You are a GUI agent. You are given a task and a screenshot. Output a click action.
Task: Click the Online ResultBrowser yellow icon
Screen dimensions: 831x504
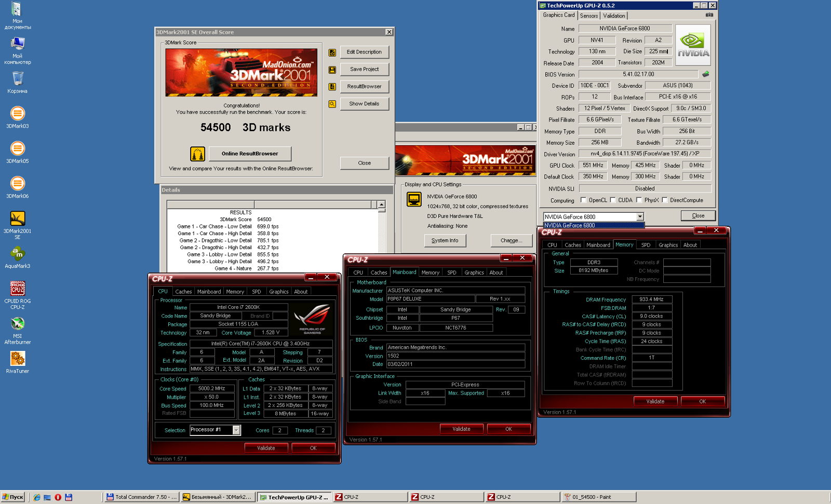tap(197, 154)
